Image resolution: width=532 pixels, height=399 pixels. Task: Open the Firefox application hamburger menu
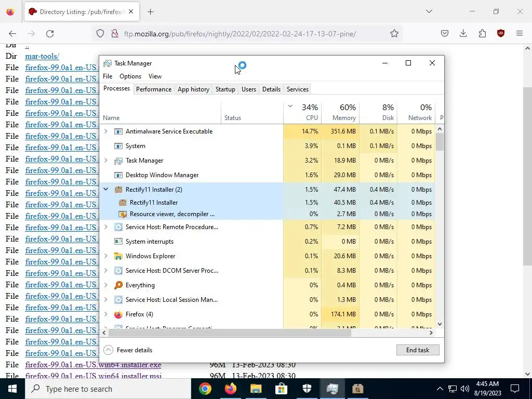coord(520,33)
